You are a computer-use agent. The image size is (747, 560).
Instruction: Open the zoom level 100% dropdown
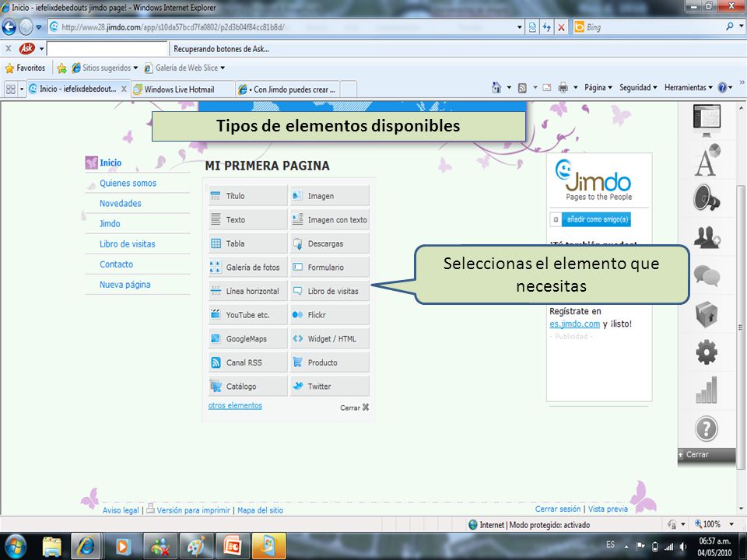(731, 524)
